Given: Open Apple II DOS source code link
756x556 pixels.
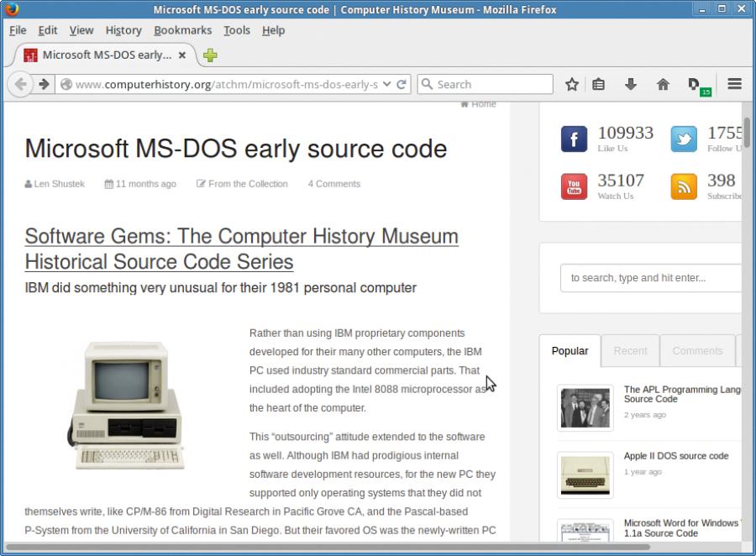Looking at the screenshot, I should pyautogui.click(x=676, y=456).
